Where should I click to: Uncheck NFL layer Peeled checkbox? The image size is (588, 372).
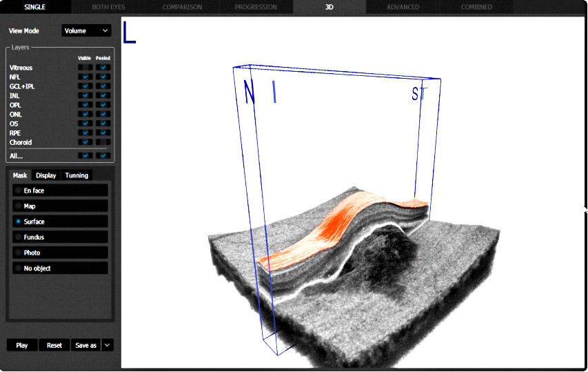[103, 77]
